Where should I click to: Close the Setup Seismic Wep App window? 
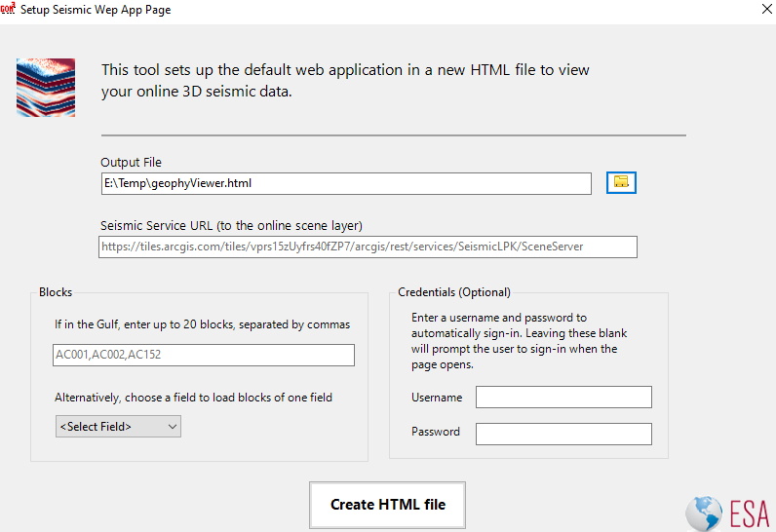761,10
